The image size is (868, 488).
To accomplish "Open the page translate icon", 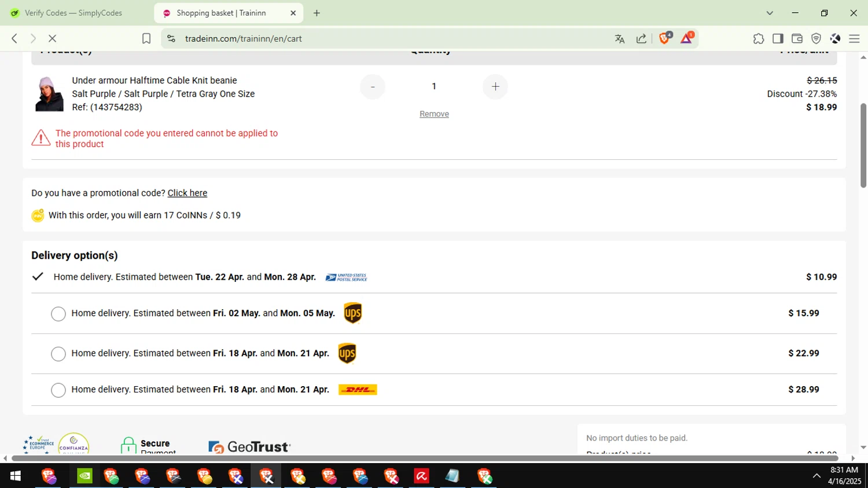I will [620, 39].
